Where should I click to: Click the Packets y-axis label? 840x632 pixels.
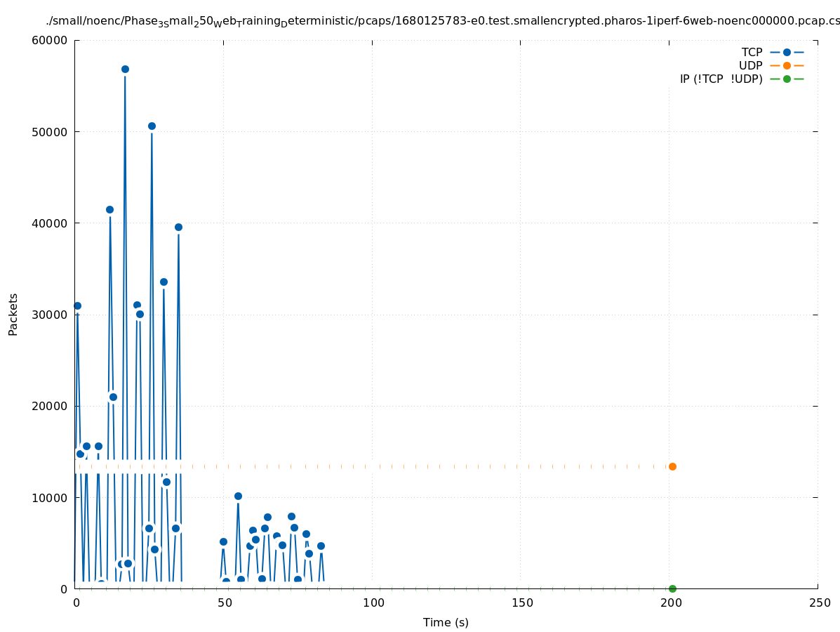13,315
